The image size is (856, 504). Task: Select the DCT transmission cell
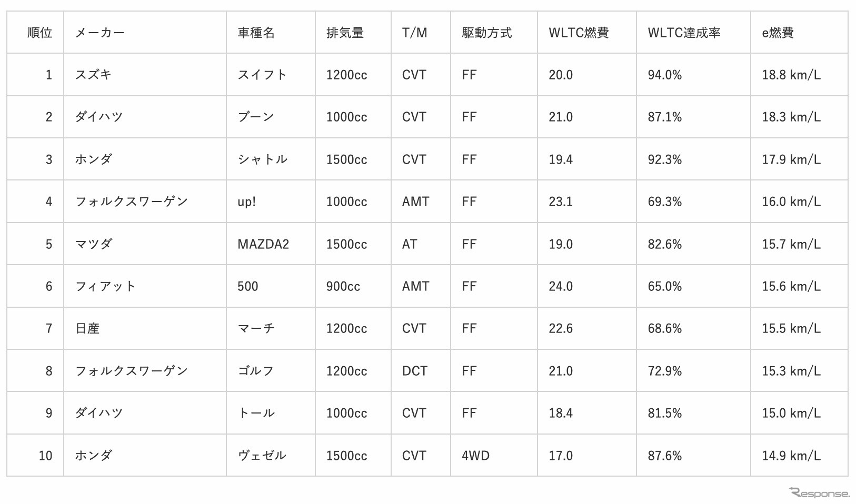tap(414, 371)
